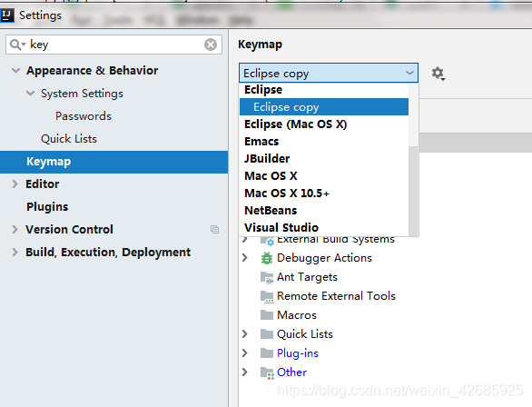Open the keymap gear actions menu
The height and width of the screenshot is (407, 532).
point(438,74)
